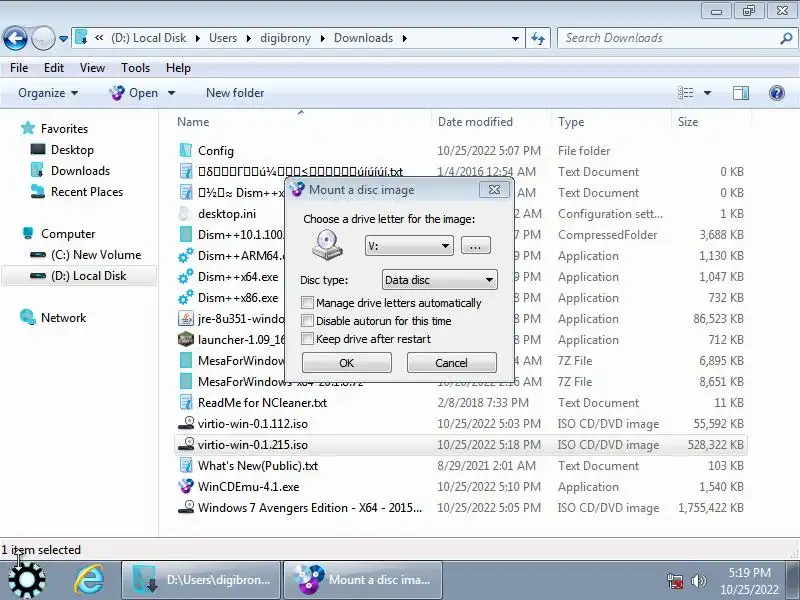The image size is (800, 600).
Task: Check Manage drive letters automatically
Action: tap(307, 303)
